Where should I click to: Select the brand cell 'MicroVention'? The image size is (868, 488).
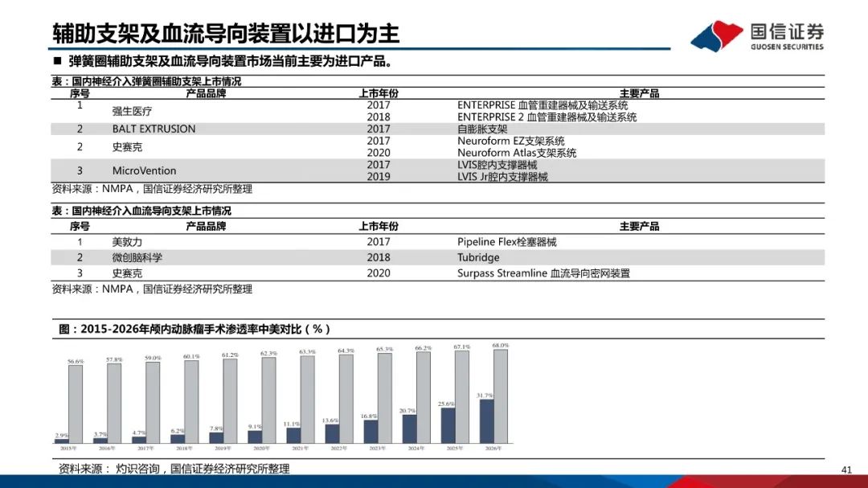click(144, 170)
